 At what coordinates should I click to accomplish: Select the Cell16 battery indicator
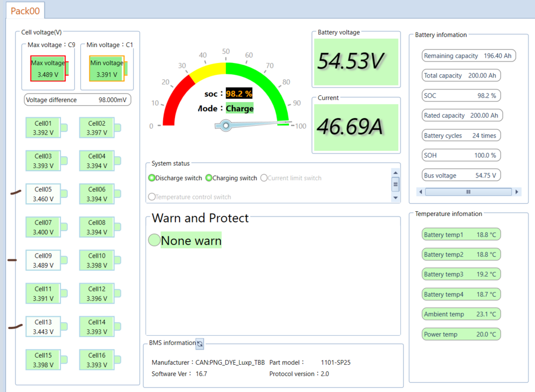(97, 360)
